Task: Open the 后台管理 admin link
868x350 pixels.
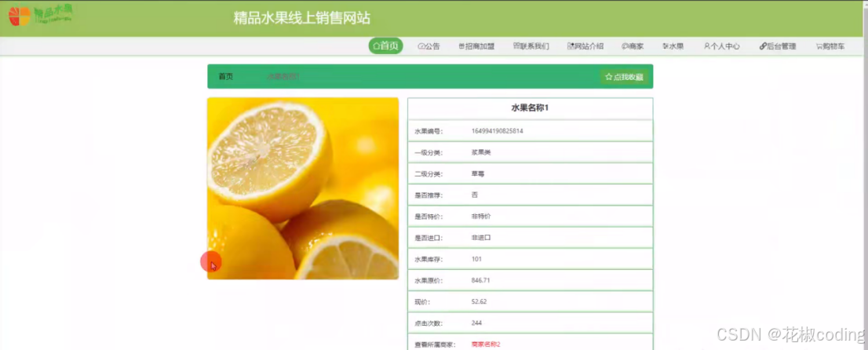Action: point(778,46)
